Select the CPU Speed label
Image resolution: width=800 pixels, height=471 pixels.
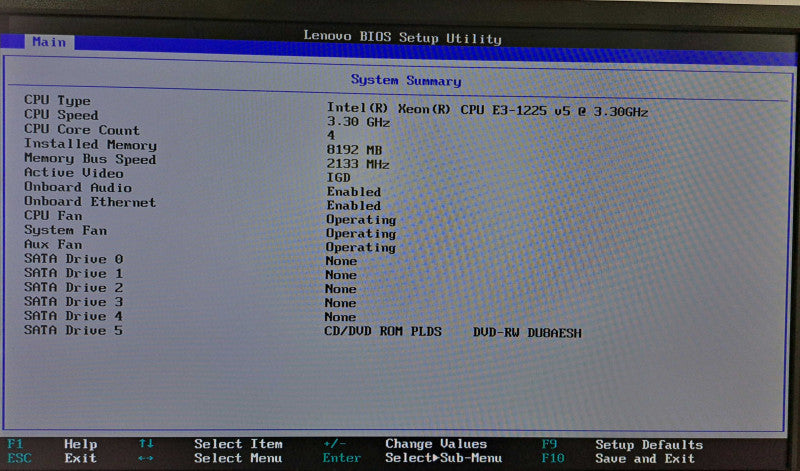click(61, 114)
